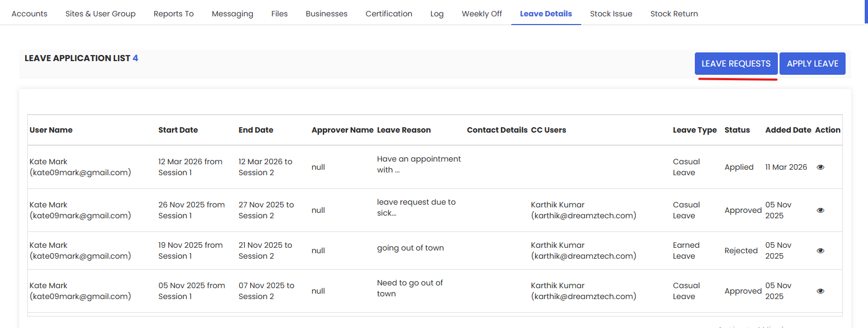Open the Files tab
Viewport: 868px width, 328px height.
pyautogui.click(x=279, y=14)
